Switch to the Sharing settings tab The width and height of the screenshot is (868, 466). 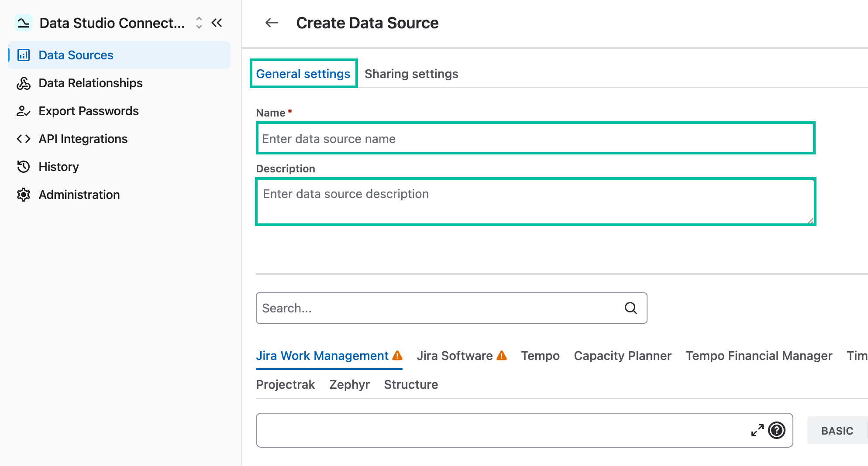411,74
